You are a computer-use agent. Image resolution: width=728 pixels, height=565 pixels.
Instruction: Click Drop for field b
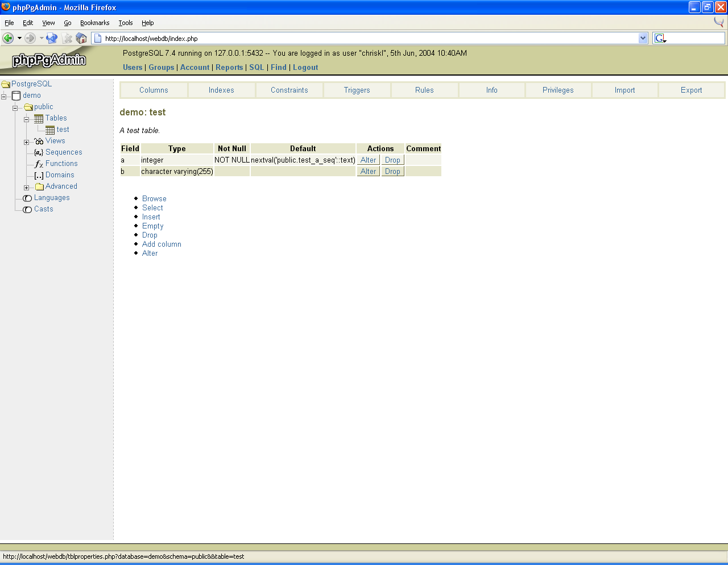[392, 171]
